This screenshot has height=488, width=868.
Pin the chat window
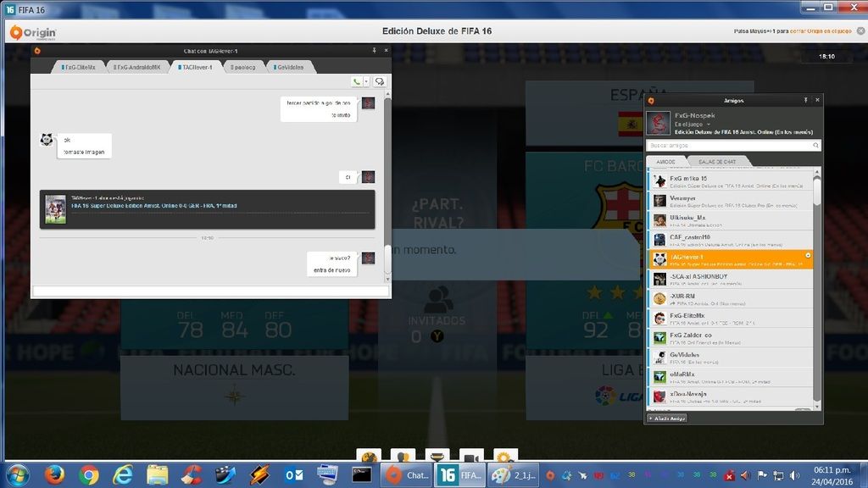coord(374,50)
